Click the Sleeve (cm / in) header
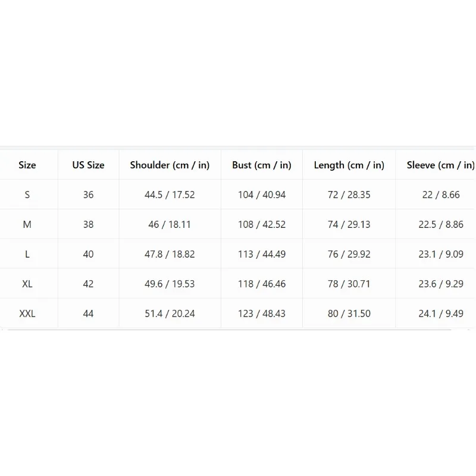476x476 pixels. coord(440,165)
